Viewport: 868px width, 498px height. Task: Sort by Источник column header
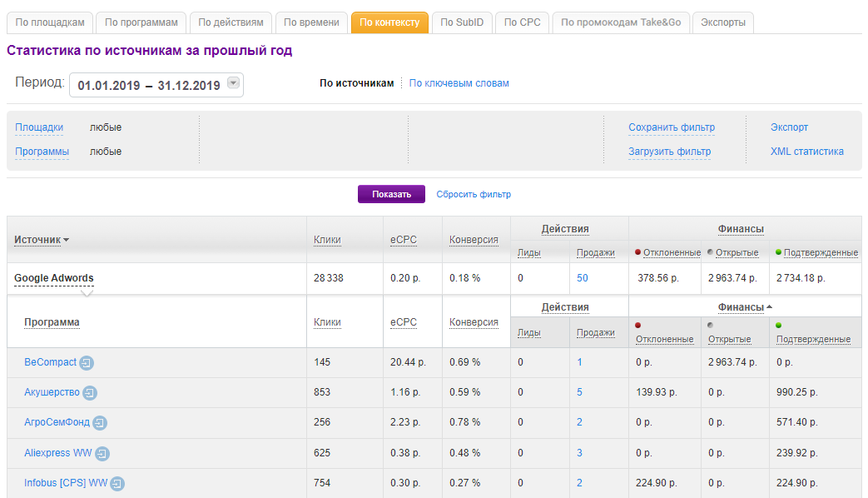pyautogui.click(x=41, y=240)
